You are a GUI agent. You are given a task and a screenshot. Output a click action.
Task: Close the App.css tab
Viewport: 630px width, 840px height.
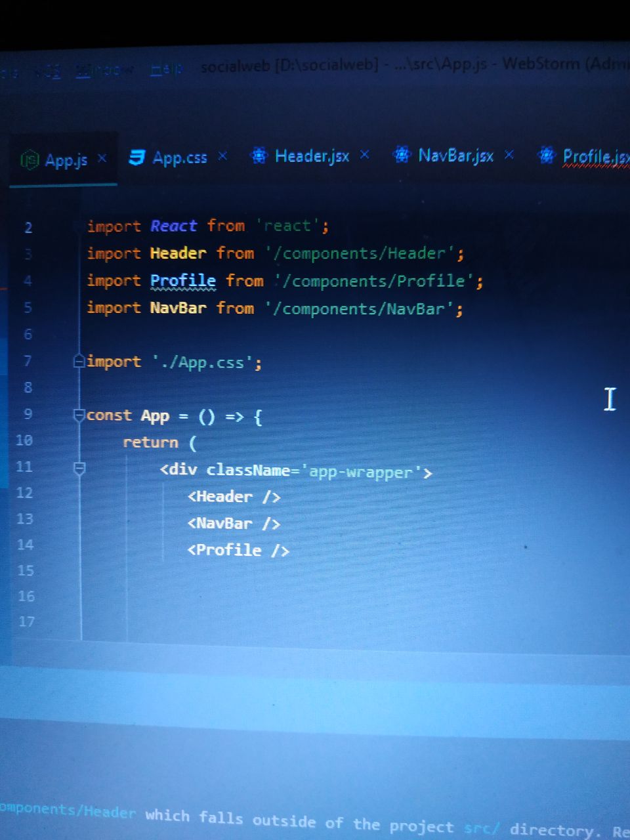click(222, 156)
